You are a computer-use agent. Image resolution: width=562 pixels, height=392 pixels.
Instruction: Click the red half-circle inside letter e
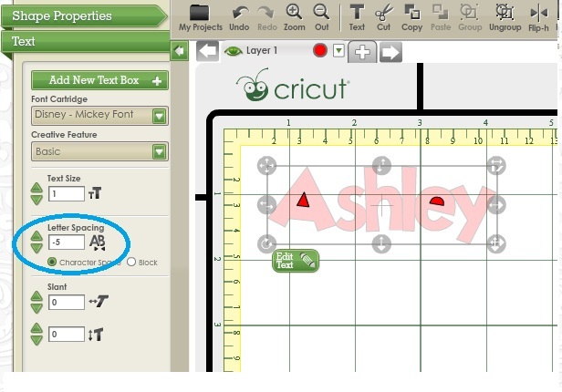pyautogui.click(x=437, y=201)
